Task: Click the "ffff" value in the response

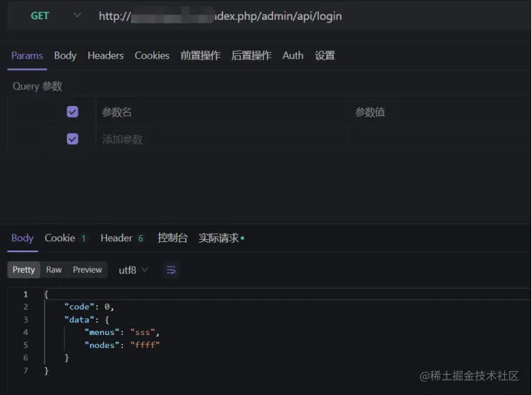Action: [145, 345]
